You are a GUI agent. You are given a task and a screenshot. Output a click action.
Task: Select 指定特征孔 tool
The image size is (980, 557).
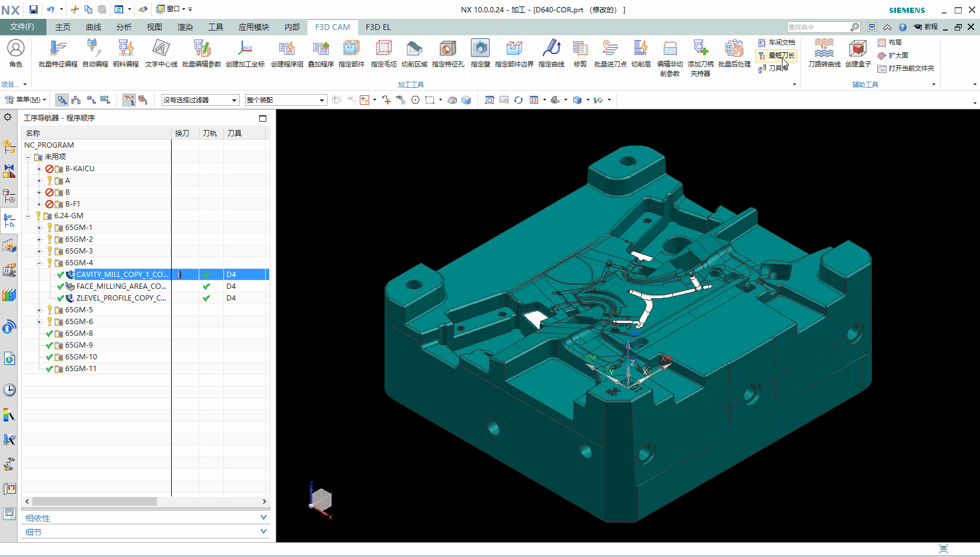[x=448, y=53]
